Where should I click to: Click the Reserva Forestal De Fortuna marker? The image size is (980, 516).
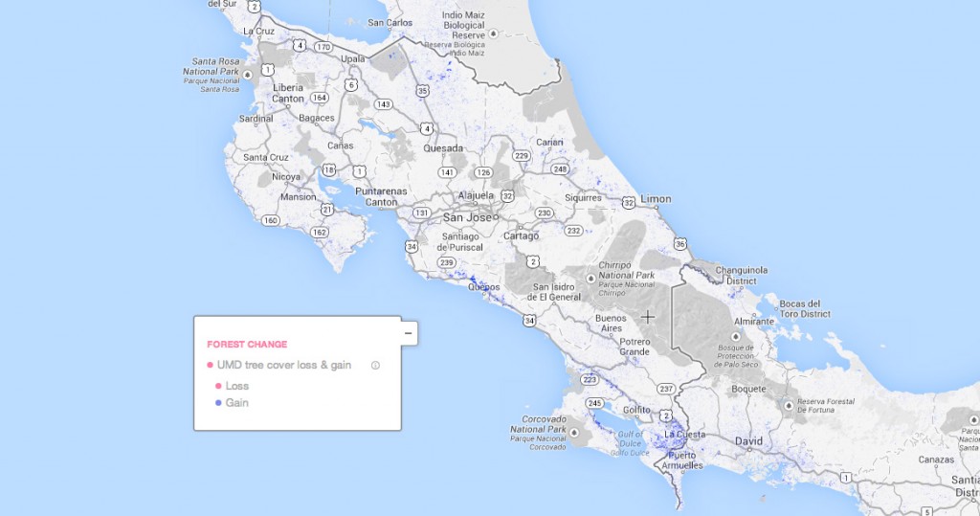787,406
